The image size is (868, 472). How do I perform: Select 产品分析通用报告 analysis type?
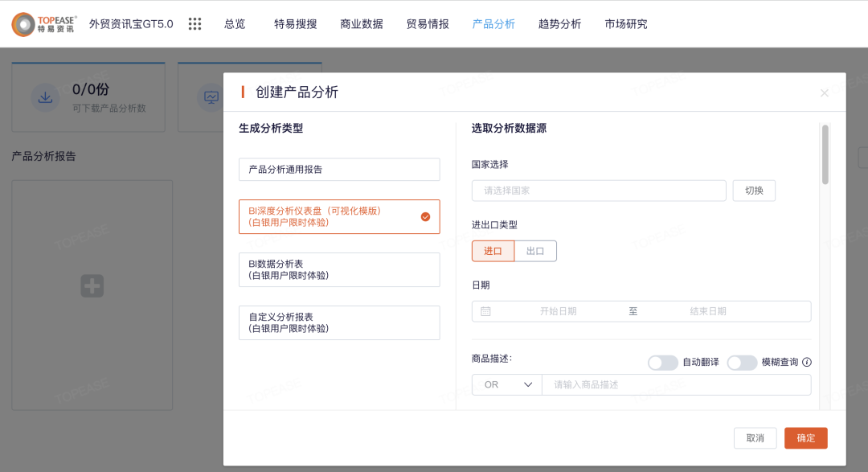pyautogui.click(x=338, y=169)
